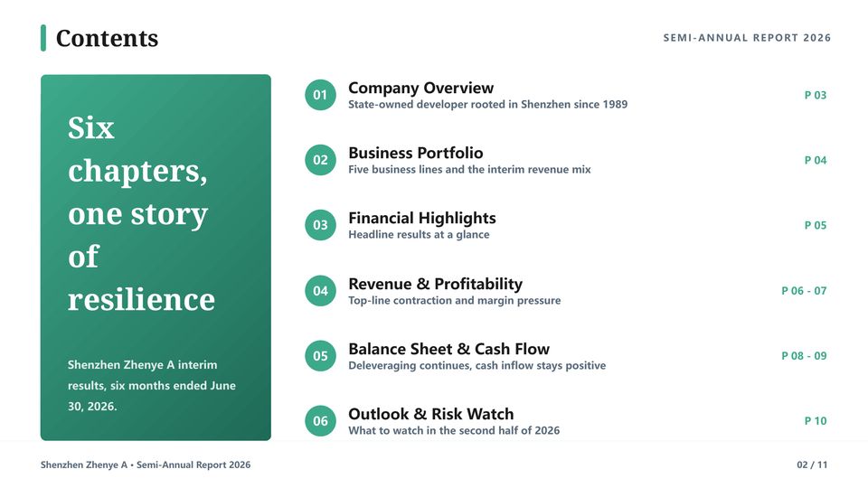Go to Financial Highlights chapter title
The height and width of the screenshot is (488, 868).
coord(422,218)
